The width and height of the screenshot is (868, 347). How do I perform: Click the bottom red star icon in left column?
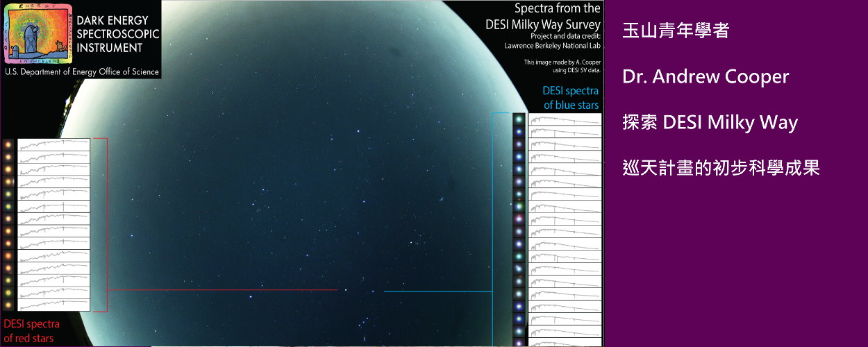click(x=8, y=305)
